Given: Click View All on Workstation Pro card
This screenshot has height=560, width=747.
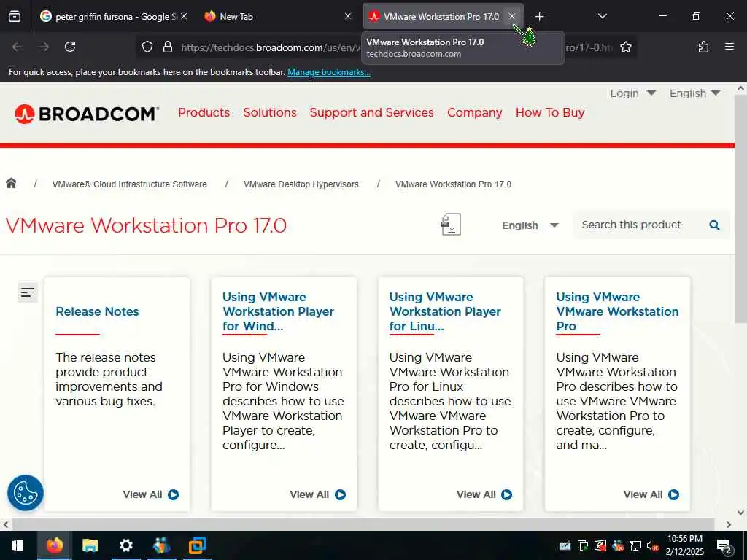Looking at the screenshot, I should click(651, 495).
